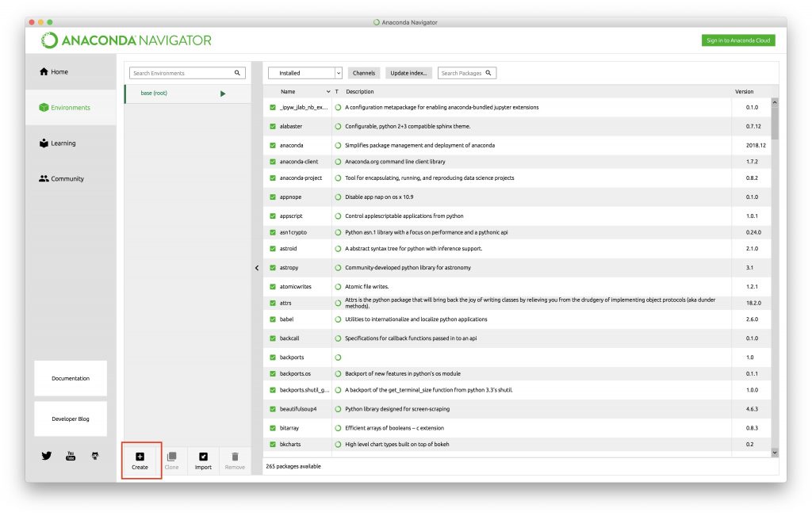Image resolution: width=812 pixels, height=516 pixels.
Task: Click the Import environment icon
Action: coord(203,457)
